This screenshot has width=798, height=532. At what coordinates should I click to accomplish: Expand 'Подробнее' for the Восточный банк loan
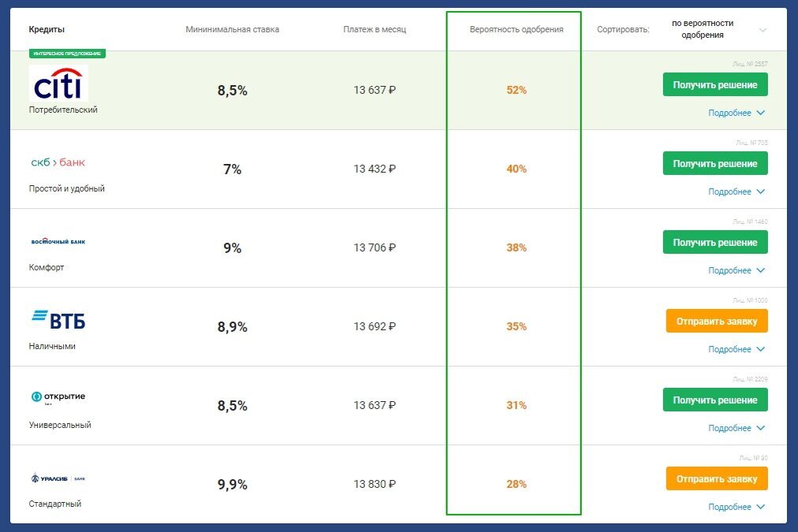coord(736,270)
